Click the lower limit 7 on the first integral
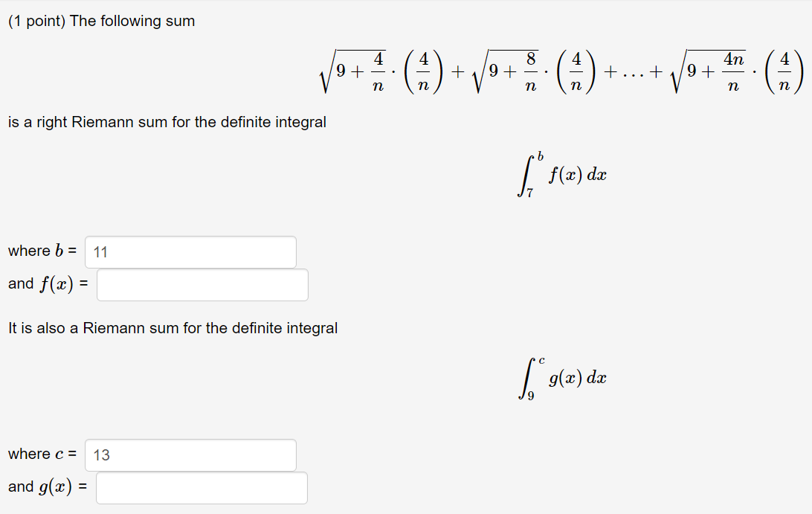 (529, 190)
